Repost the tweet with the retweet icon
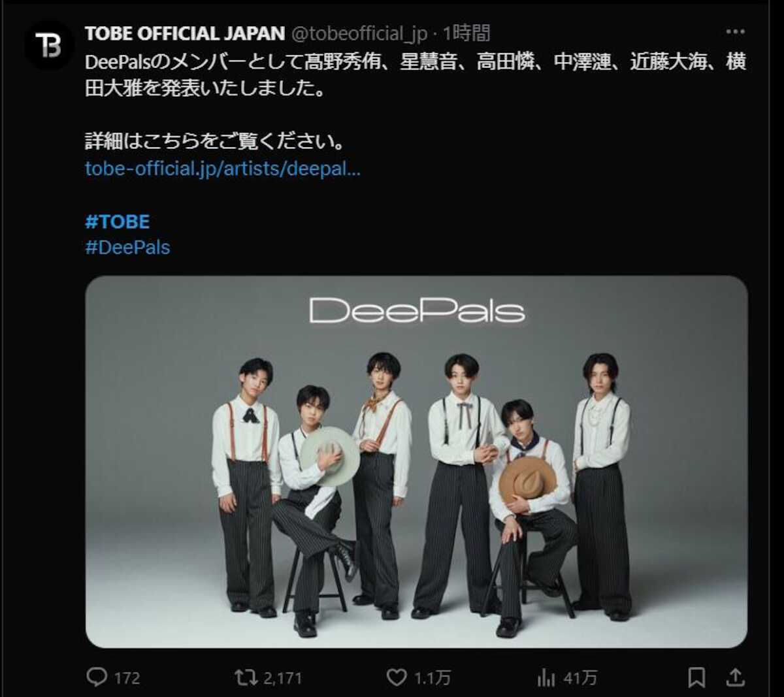This screenshot has height=697, width=784. click(246, 677)
